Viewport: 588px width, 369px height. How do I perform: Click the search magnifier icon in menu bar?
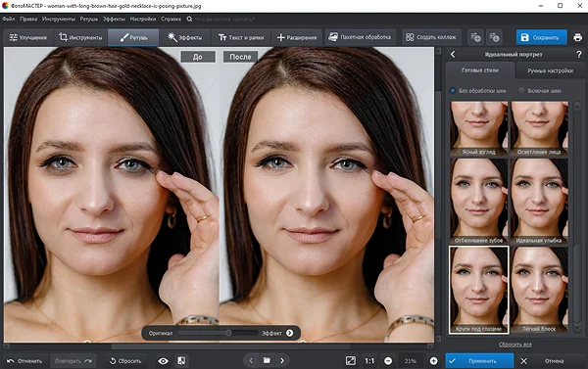(189, 19)
